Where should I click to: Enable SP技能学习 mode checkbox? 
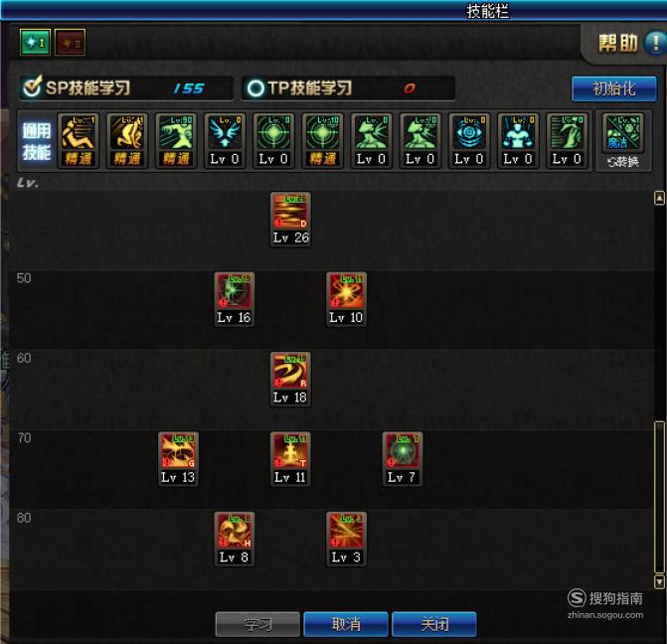pos(32,87)
